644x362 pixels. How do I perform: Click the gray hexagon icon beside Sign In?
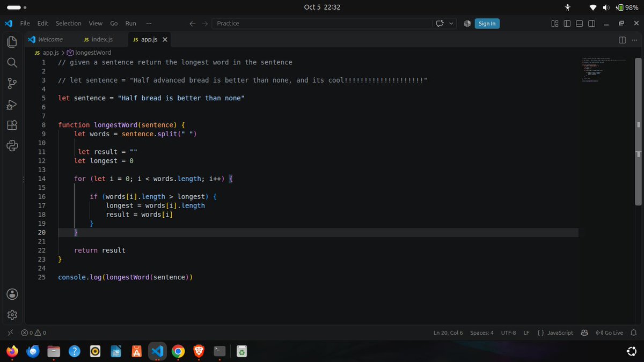pyautogui.click(x=467, y=23)
